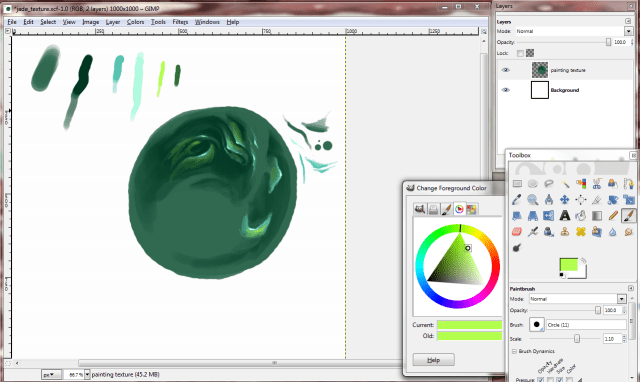
Task: Select the Rectangle Select tool
Action: tap(517, 184)
